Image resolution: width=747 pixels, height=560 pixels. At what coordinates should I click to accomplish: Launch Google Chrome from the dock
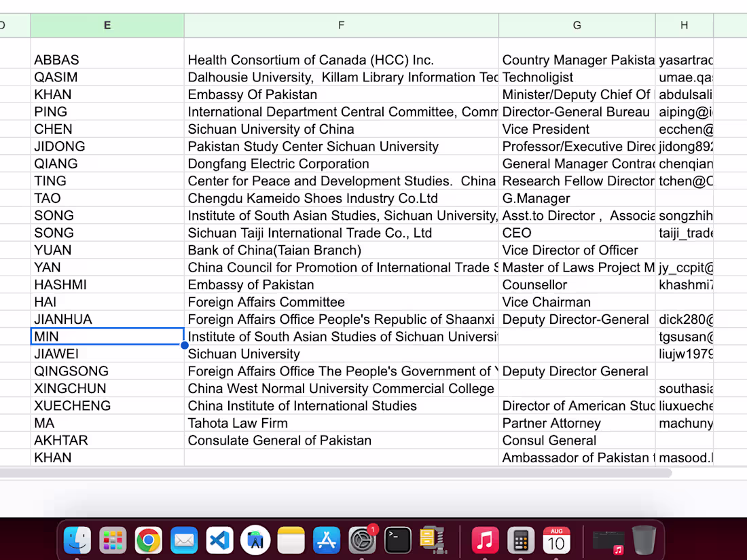pyautogui.click(x=148, y=540)
